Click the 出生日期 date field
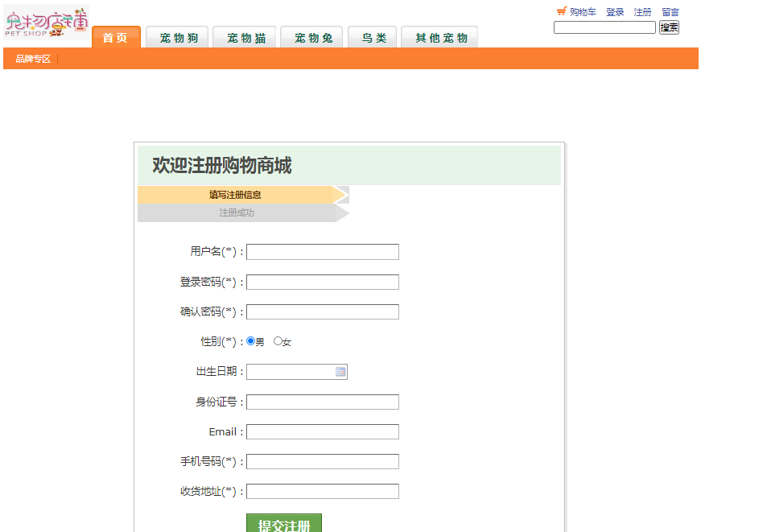767x532 pixels. 297,372
